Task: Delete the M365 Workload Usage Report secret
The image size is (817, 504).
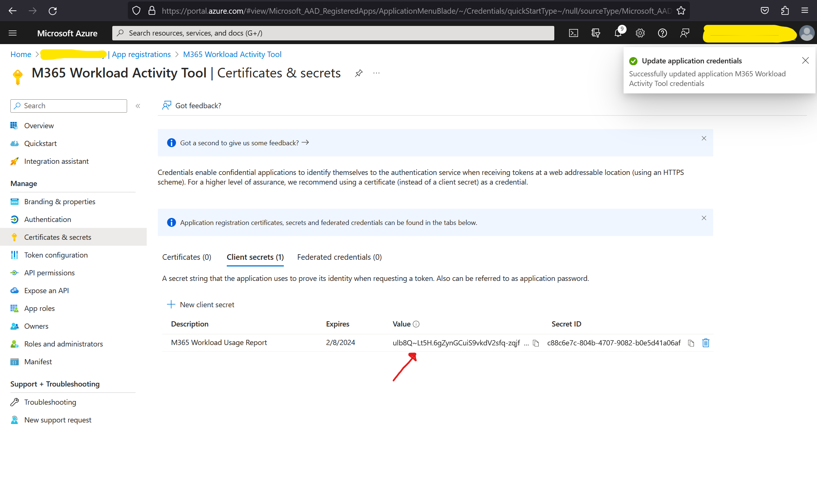Action: pos(705,343)
